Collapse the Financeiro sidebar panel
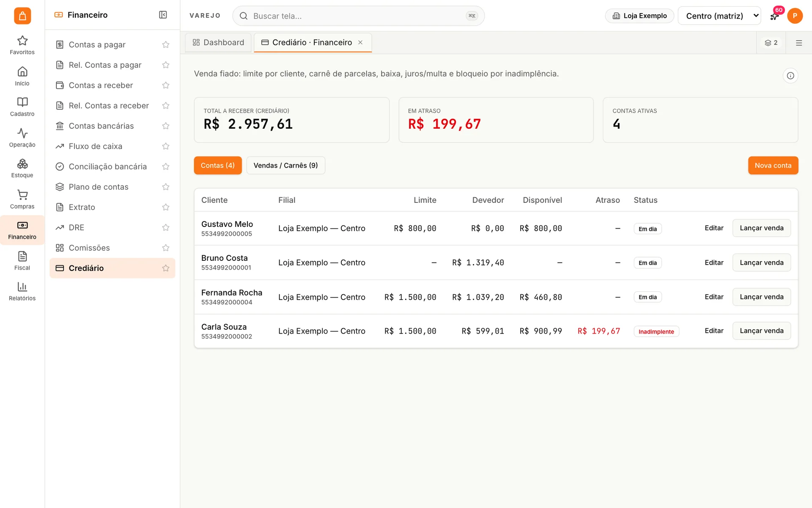Screen dimensions: 812x508 point(163,15)
